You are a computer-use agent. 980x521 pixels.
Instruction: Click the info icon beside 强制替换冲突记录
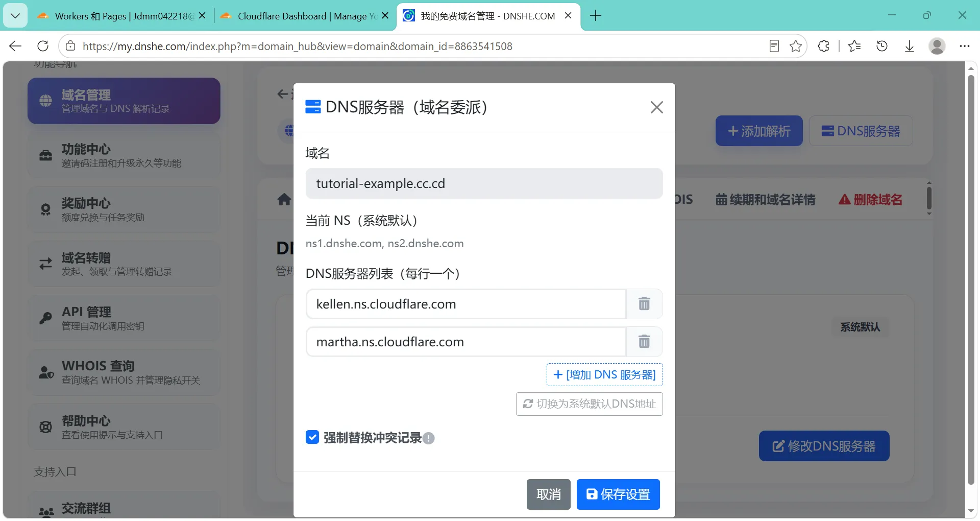click(429, 438)
